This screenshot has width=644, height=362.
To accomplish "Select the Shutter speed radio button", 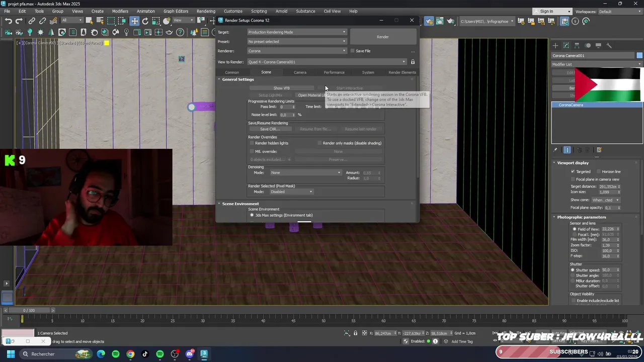I will pyautogui.click(x=573, y=270).
